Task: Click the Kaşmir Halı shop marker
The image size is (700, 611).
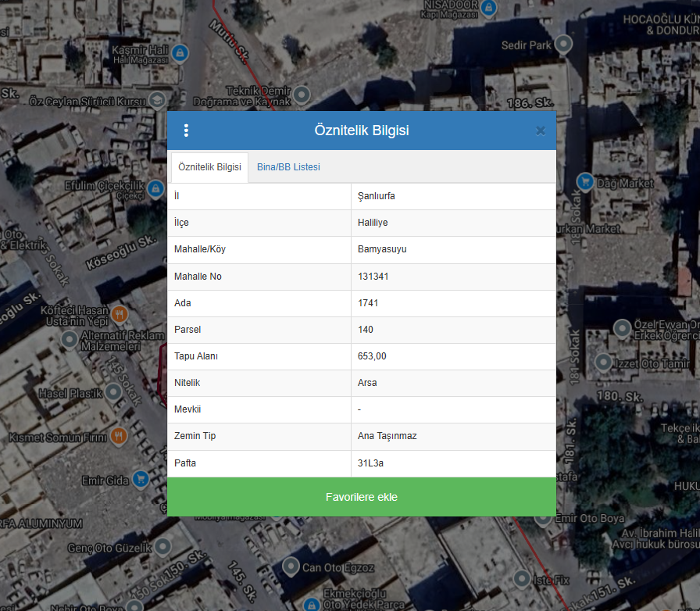Action: (180, 53)
